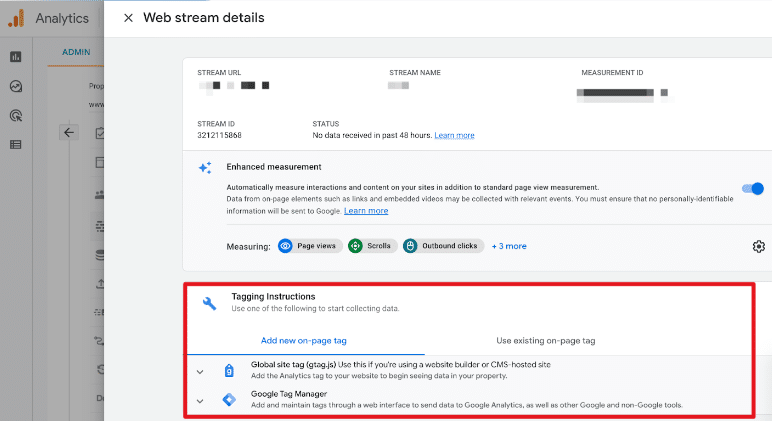Expand the Google Tag Manager section
The height and width of the screenshot is (421, 772).
click(x=200, y=401)
